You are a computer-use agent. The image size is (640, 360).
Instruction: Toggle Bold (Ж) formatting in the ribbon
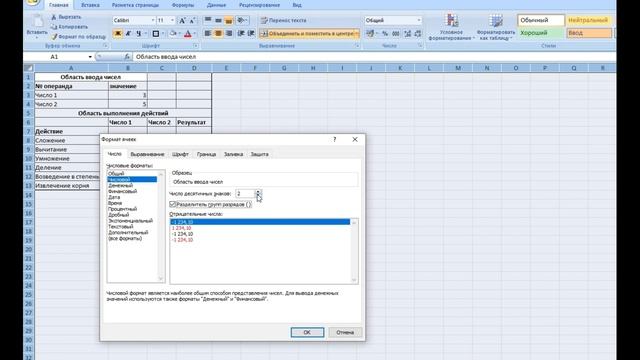click(x=118, y=33)
